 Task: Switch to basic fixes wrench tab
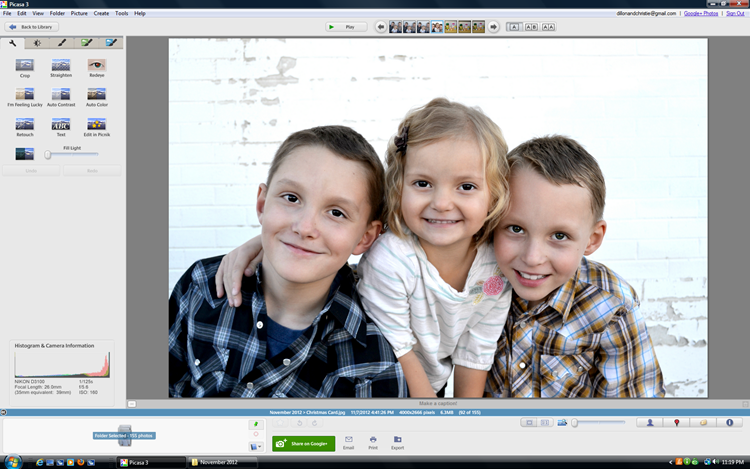point(12,43)
